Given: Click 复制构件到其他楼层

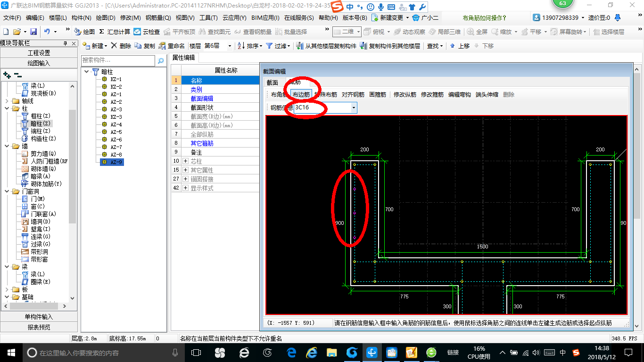Looking at the screenshot, I should 390,46.
